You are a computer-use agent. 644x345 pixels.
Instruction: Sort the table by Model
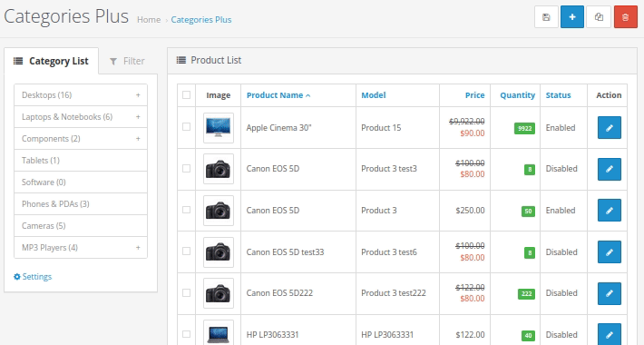tap(374, 95)
